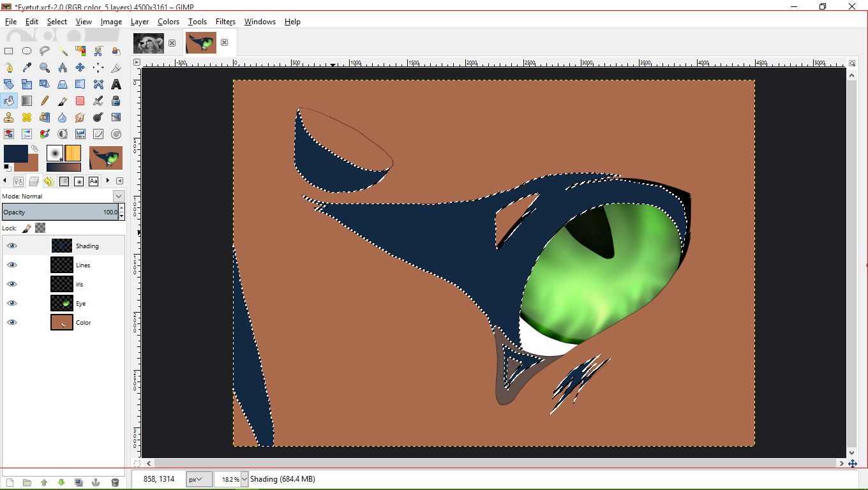Toggle visibility of the iris layer
The image size is (868, 490).
pyautogui.click(x=12, y=284)
